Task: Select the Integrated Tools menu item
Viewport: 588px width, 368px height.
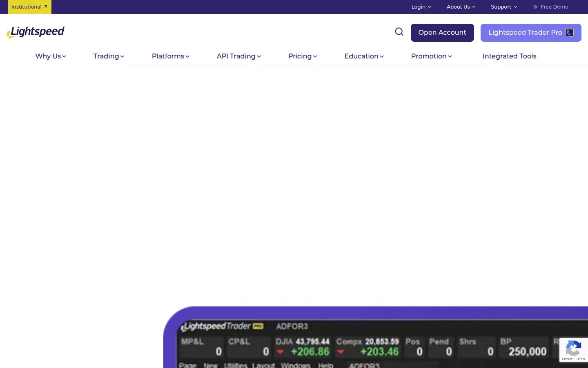Action: pyautogui.click(x=509, y=56)
